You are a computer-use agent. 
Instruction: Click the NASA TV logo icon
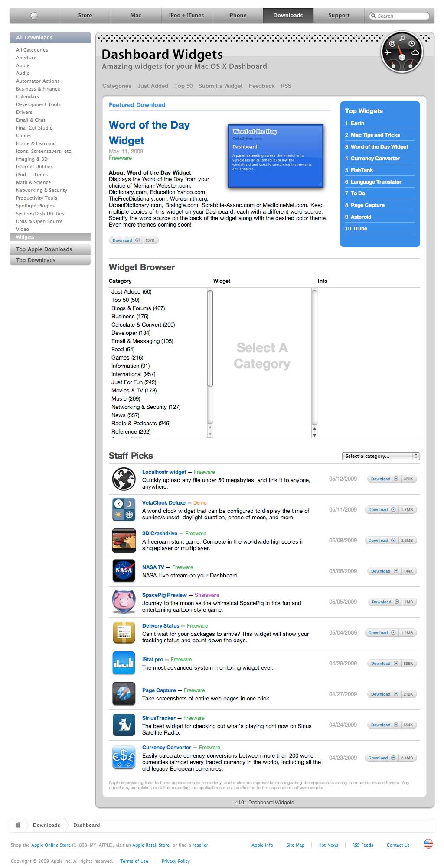click(x=124, y=571)
